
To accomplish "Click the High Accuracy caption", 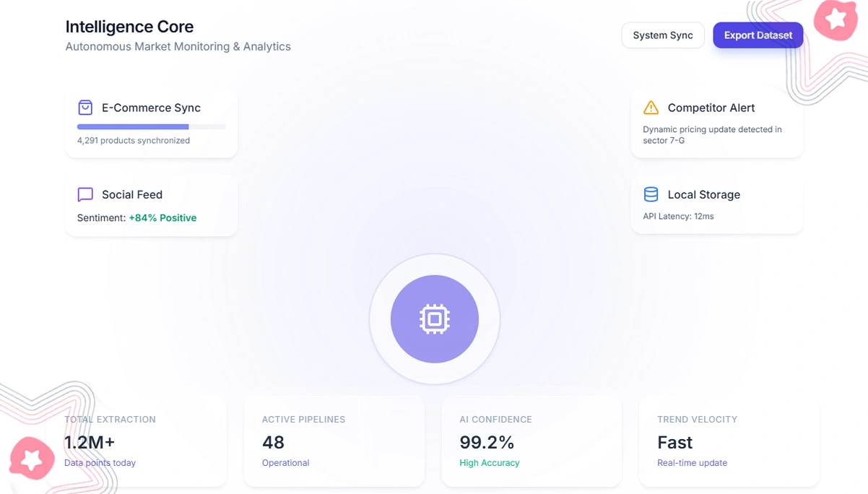I will point(490,463).
